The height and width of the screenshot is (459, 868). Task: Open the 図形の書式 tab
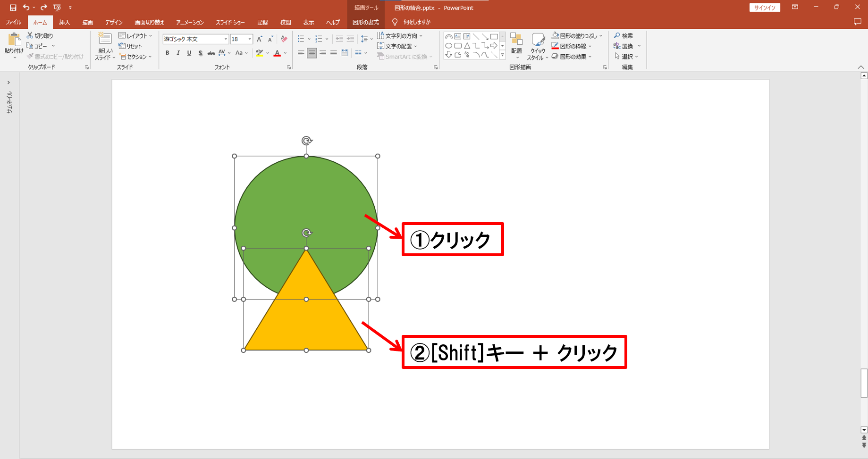tap(366, 22)
